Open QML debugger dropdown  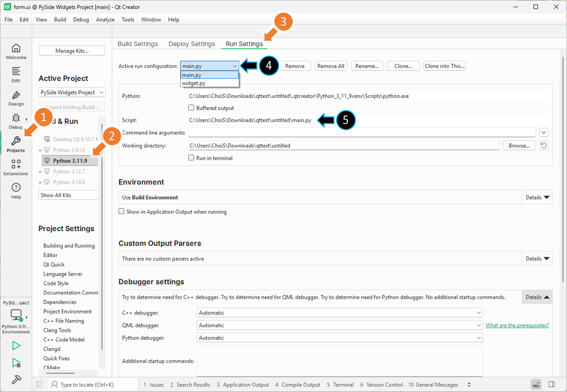[340, 325]
